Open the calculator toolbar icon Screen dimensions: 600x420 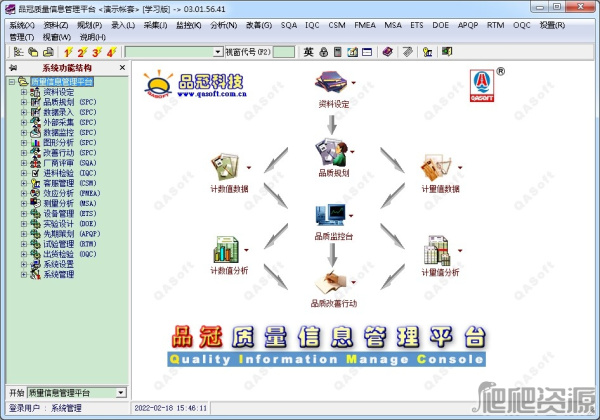click(338, 52)
